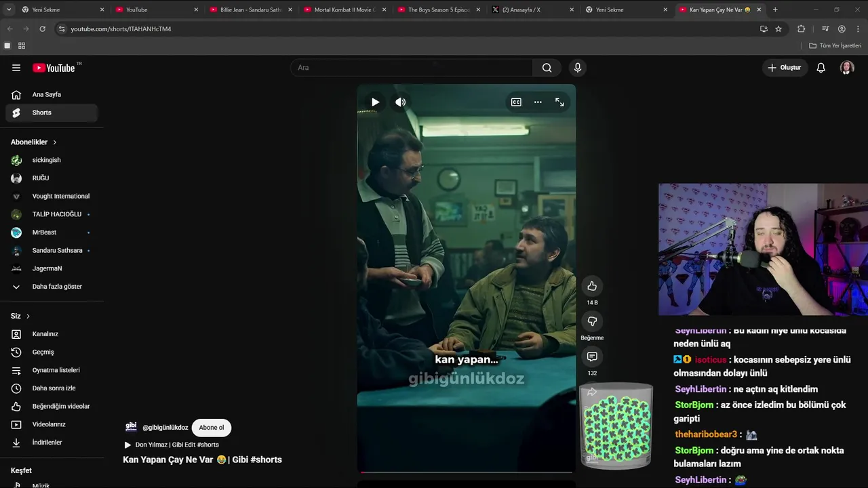Switch to Anasayfa / X tab

(x=532, y=9)
